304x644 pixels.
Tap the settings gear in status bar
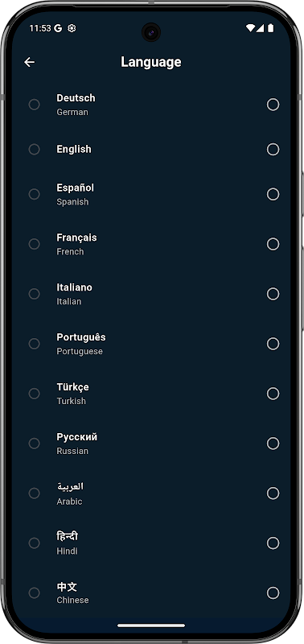tap(72, 28)
